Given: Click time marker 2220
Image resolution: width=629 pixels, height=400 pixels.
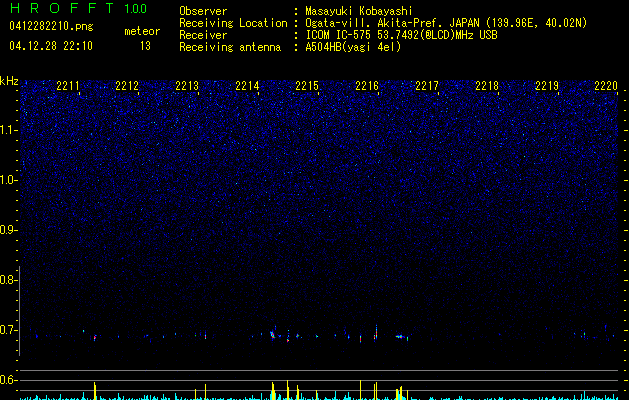Looking at the screenshot, I should pos(606,86).
